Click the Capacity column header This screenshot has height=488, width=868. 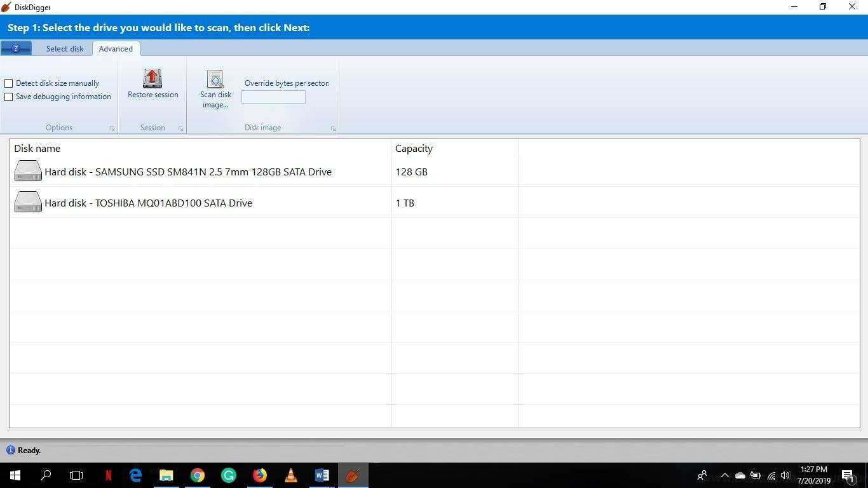[x=414, y=148]
